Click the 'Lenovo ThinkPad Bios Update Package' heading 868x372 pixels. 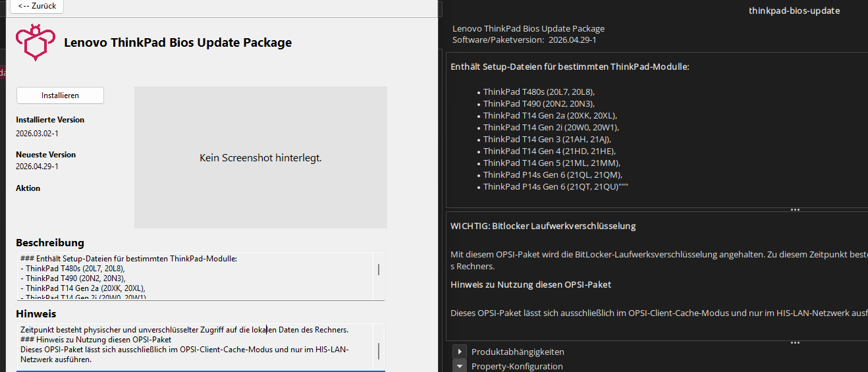click(x=178, y=43)
